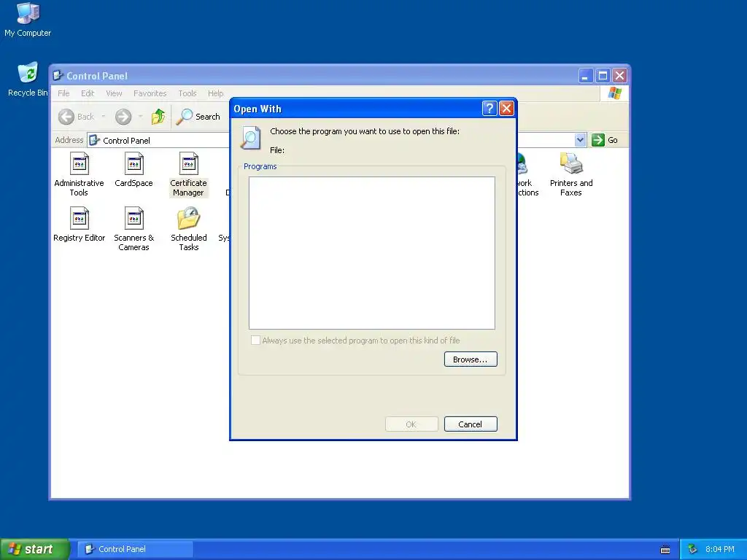Open the File menu
The image size is (747, 560).
coord(64,93)
